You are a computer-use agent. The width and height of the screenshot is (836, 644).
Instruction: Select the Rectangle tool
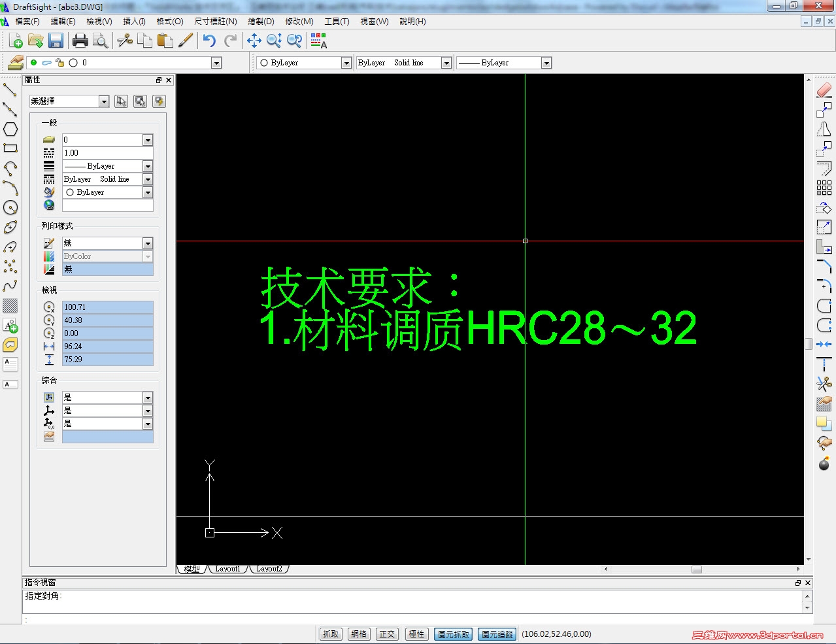[x=10, y=148]
